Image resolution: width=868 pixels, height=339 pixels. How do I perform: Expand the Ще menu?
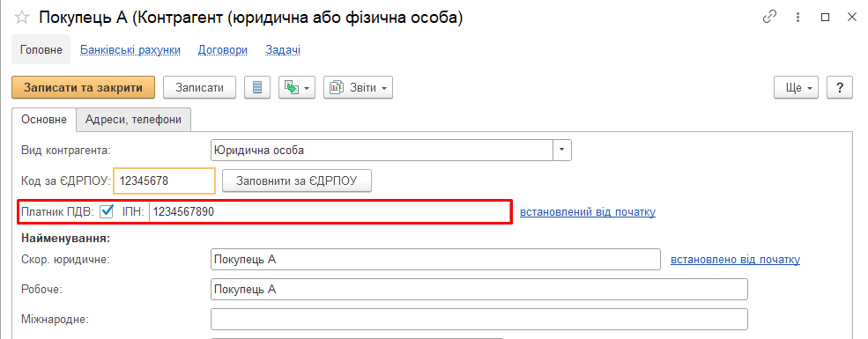(x=796, y=87)
